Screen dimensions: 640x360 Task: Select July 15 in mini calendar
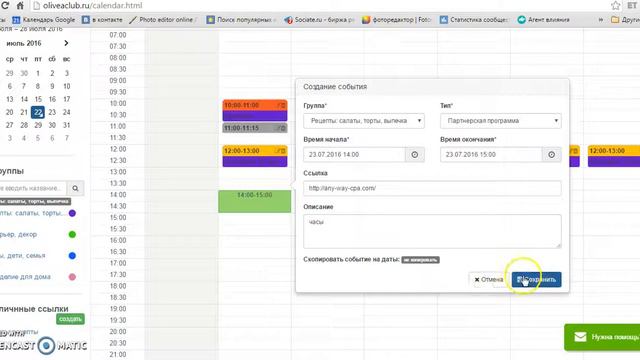38,99
